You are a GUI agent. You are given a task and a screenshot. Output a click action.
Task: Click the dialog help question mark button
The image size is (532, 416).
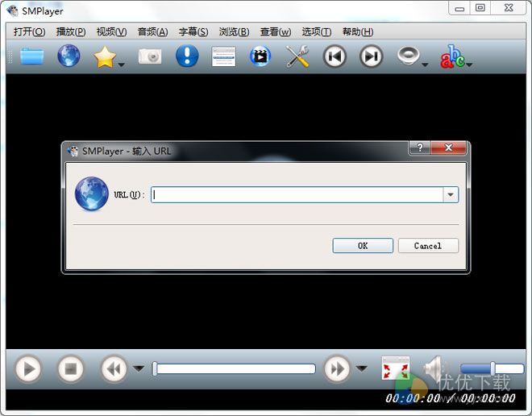(x=420, y=148)
